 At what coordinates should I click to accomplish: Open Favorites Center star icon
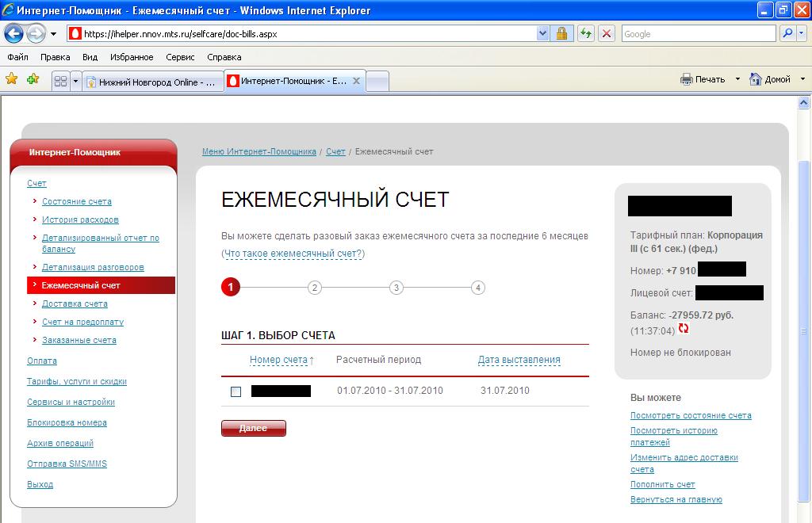(x=11, y=79)
